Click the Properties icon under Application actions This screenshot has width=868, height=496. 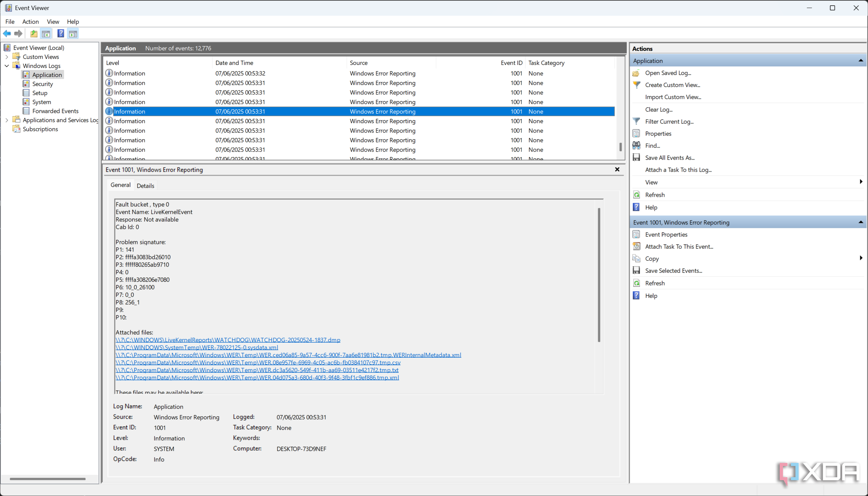click(x=636, y=134)
